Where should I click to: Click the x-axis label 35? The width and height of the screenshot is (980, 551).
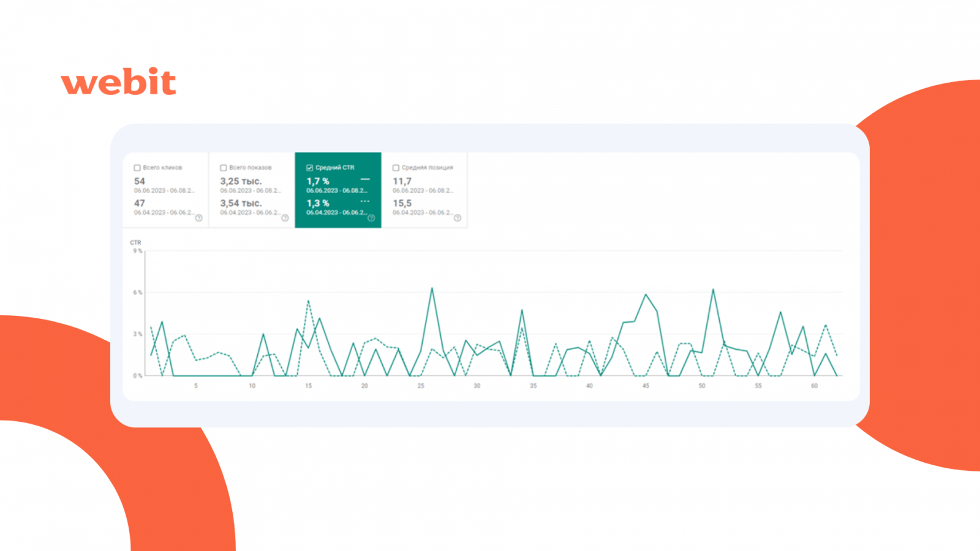coord(533,386)
